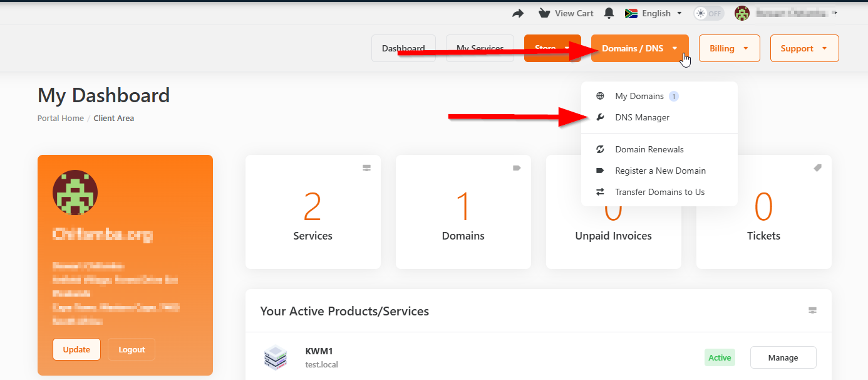Click the South Africa flag icon

tap(631, 13)
